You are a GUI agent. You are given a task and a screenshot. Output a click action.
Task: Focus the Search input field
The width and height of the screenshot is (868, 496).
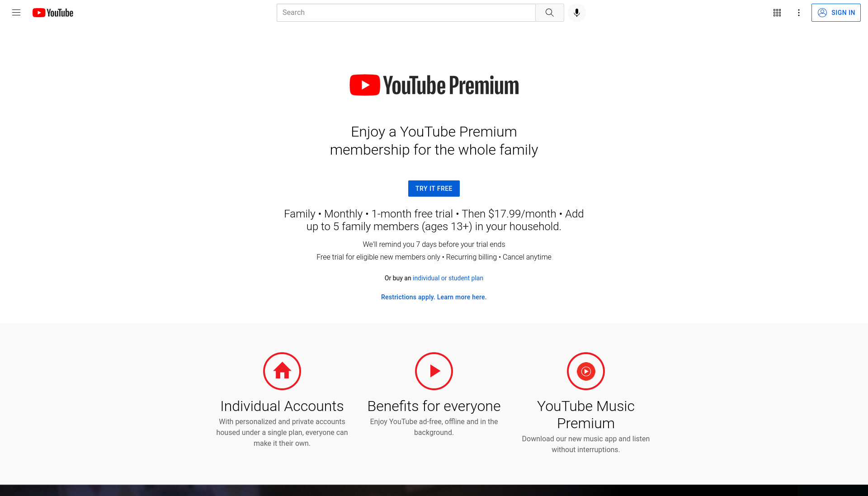(406, 13)
